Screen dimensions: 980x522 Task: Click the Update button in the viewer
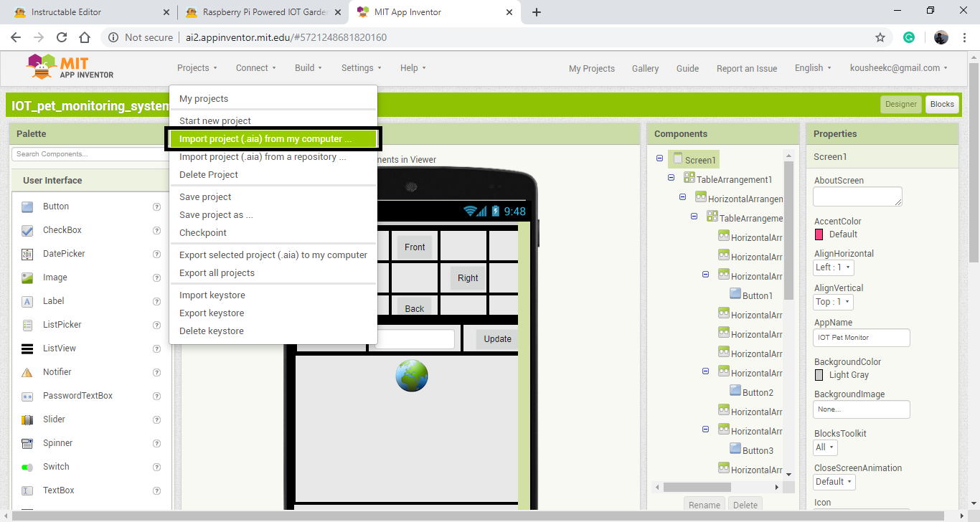pyautogui.click(x=497, y=339)
